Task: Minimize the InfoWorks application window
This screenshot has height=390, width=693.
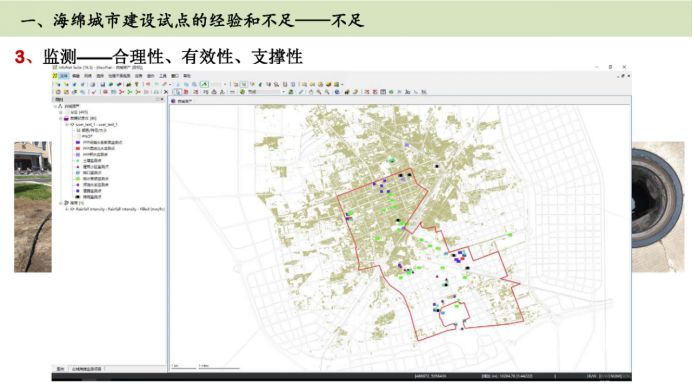Action: click(x=597, y=67)
